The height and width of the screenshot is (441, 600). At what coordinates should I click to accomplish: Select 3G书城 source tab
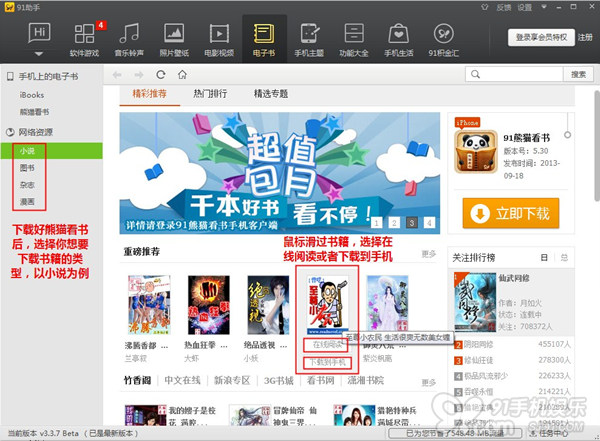pos(279,381)
